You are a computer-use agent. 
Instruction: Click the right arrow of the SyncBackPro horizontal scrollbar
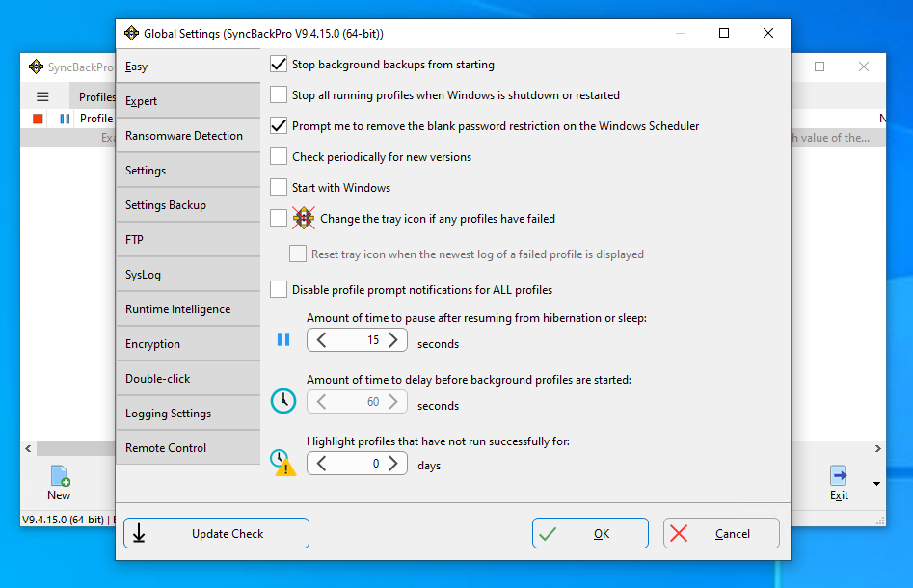coord(878,449)
